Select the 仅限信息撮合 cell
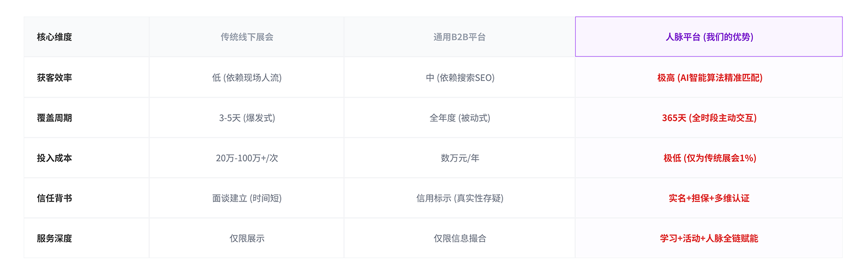The height and width of the screenshot is (268, 868). tap(460, 238)
